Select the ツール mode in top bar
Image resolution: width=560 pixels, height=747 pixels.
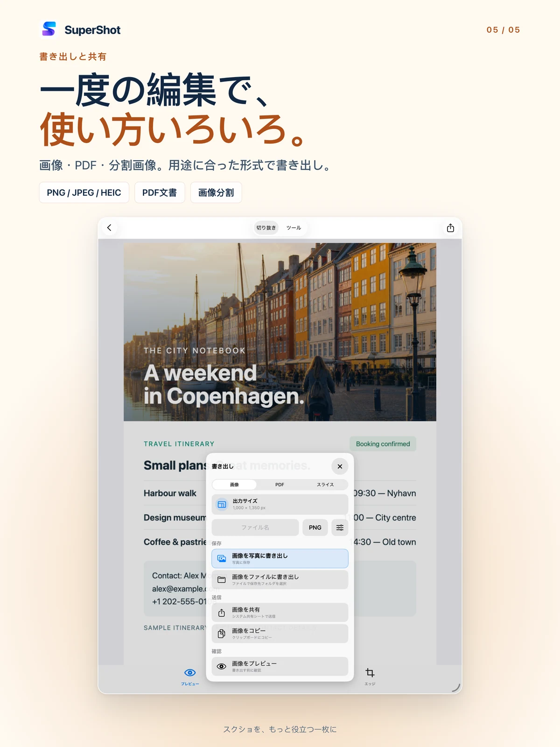coord(294,228)
